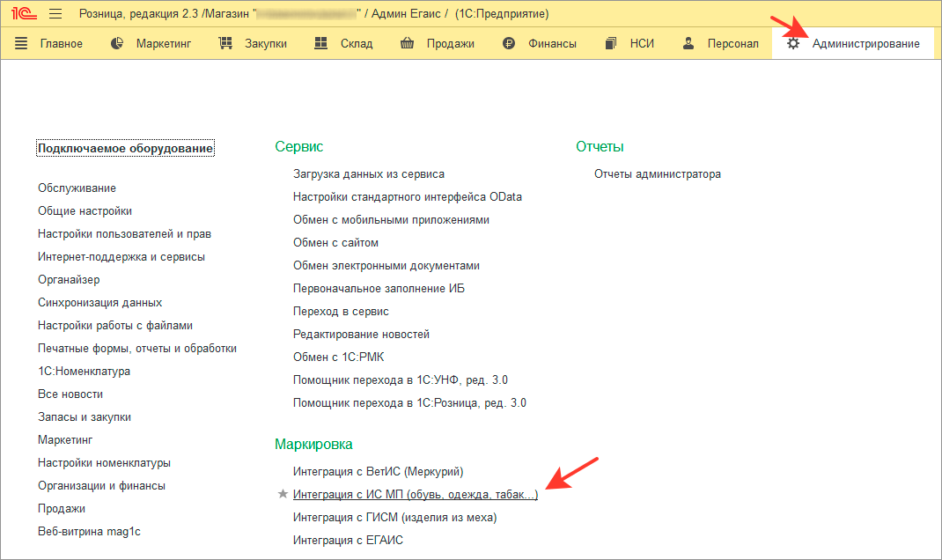Open Интеграция с ЕГАИС
Viewport: 942px width, 560px height.
click(x=348, y=540)
